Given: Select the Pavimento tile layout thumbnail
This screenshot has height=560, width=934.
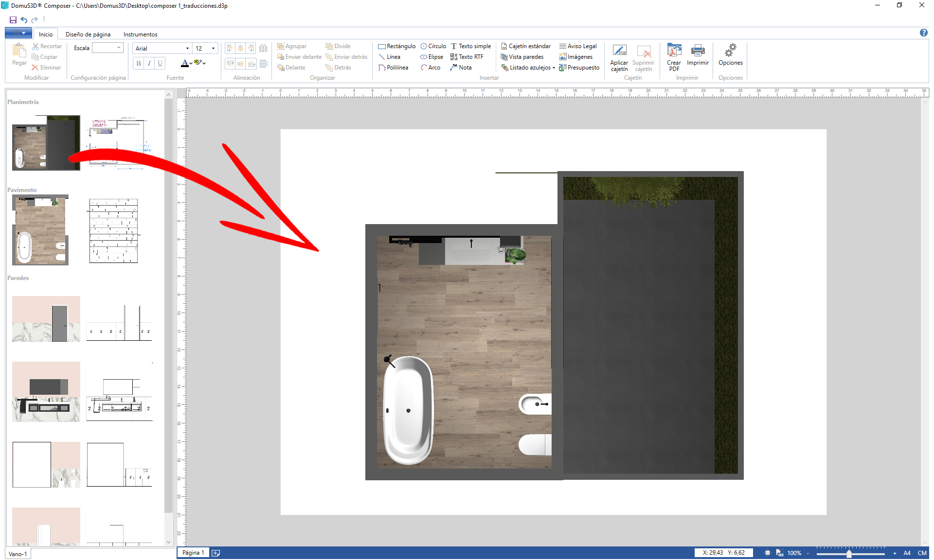Looking at the screenshot, I should pos(113,231).
